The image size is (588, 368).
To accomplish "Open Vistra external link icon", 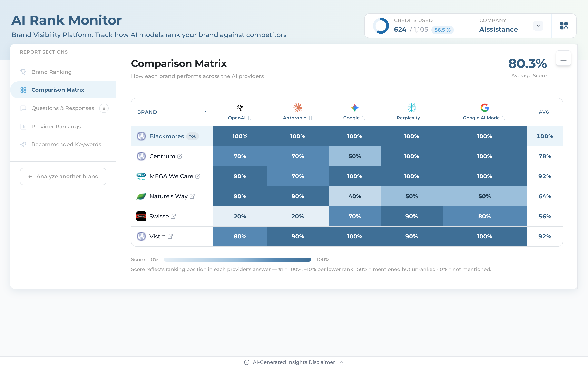I will (x=170, y=236).
